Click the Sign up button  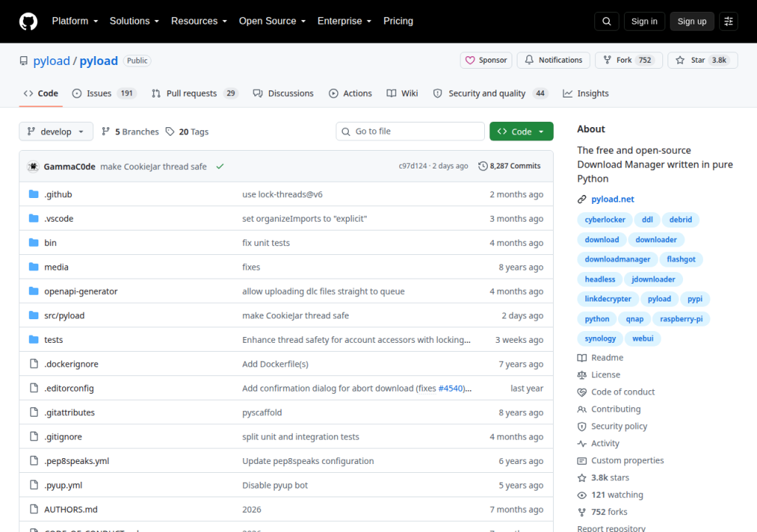[692, 21]
